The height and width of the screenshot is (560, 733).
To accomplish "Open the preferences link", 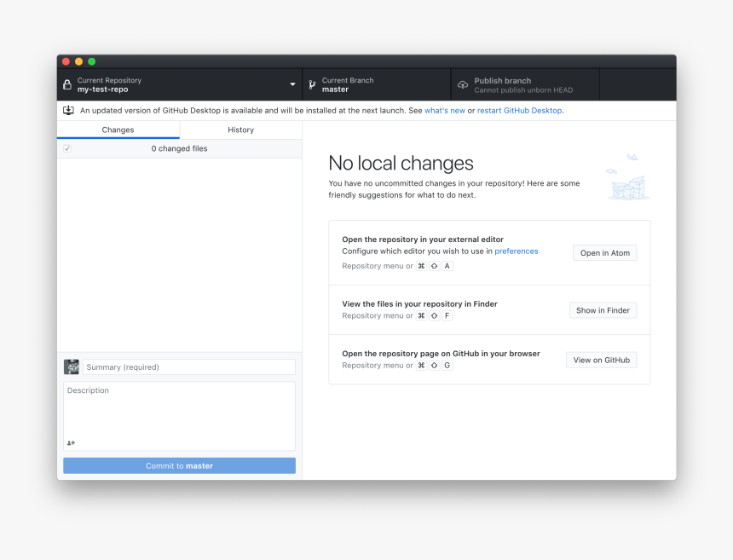I will click(x=517, y=251).
